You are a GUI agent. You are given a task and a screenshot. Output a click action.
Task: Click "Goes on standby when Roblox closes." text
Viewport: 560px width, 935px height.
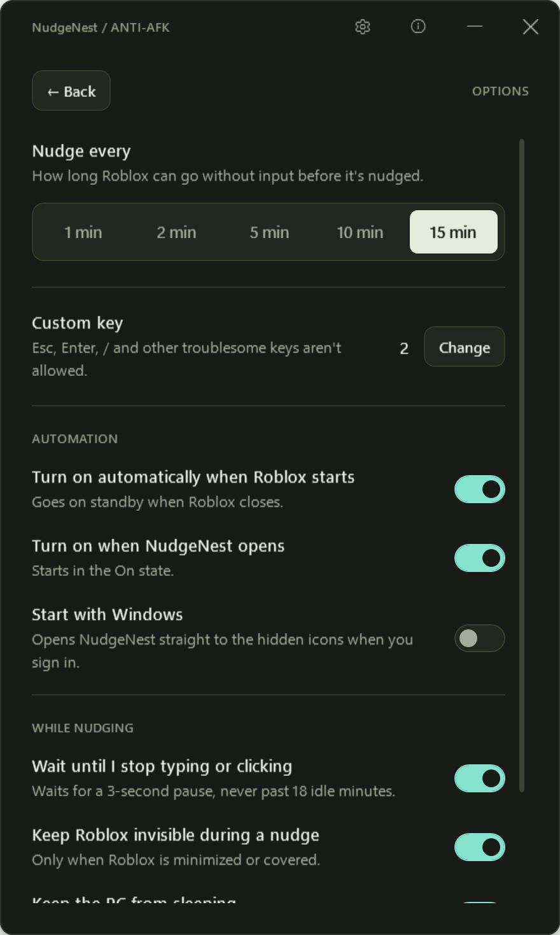(158, 502)
